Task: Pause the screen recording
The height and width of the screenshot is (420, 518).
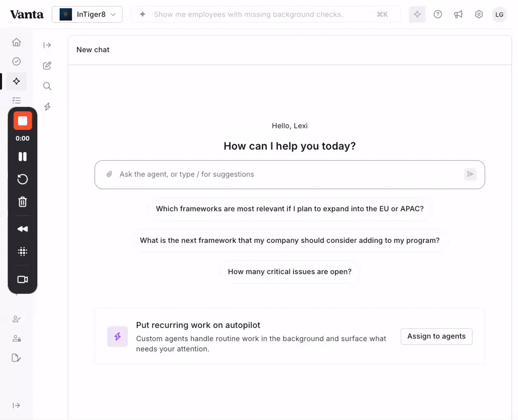Action: click(x=22, y=156)
